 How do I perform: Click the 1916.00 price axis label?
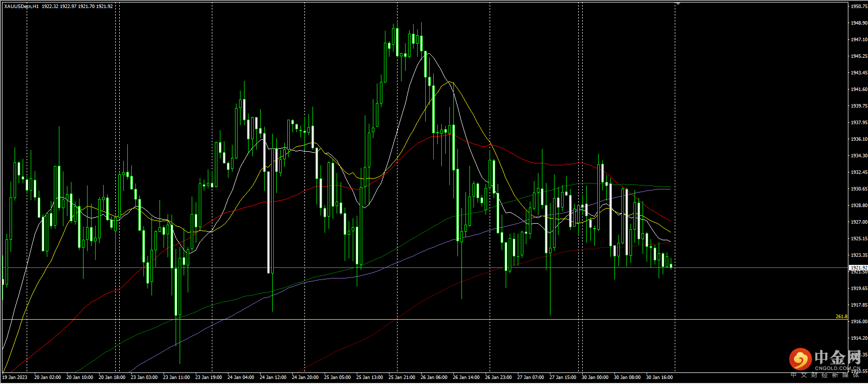859,322
